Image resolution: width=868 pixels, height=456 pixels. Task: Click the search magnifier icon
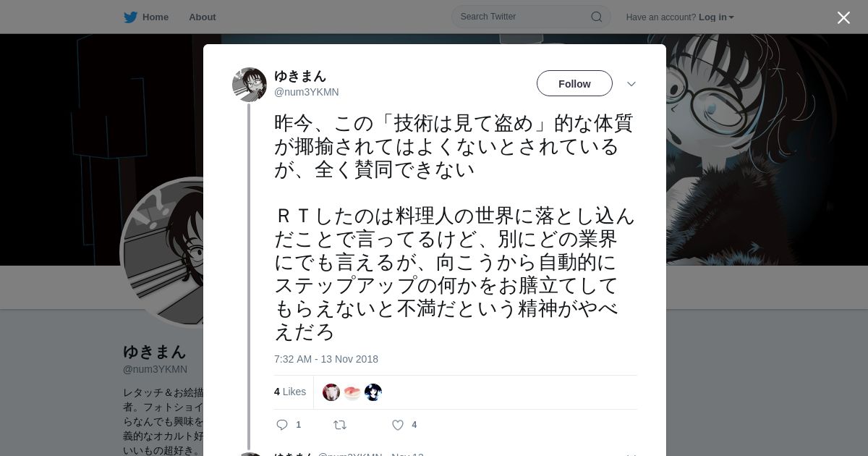pos(597,17)
